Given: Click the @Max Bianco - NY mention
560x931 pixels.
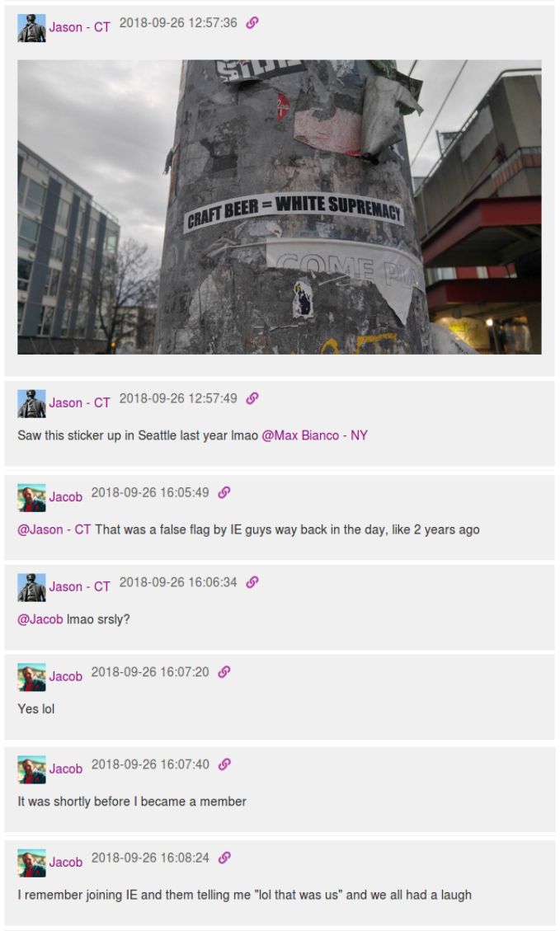Looking at the screenshot, I should (315, 435).
